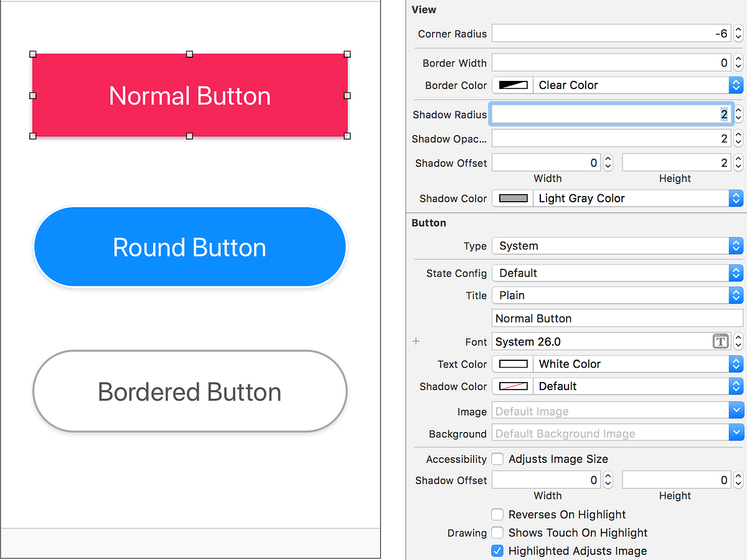Viewport: 747px width, 560px height.
Task: Enable Adjusts Image Size accessibility option
Action: coord(497,459)
